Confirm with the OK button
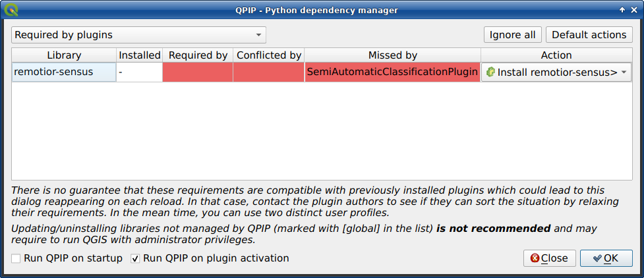Image resolution: width=644 pixels, height=278 pixels. coord(606,258)
